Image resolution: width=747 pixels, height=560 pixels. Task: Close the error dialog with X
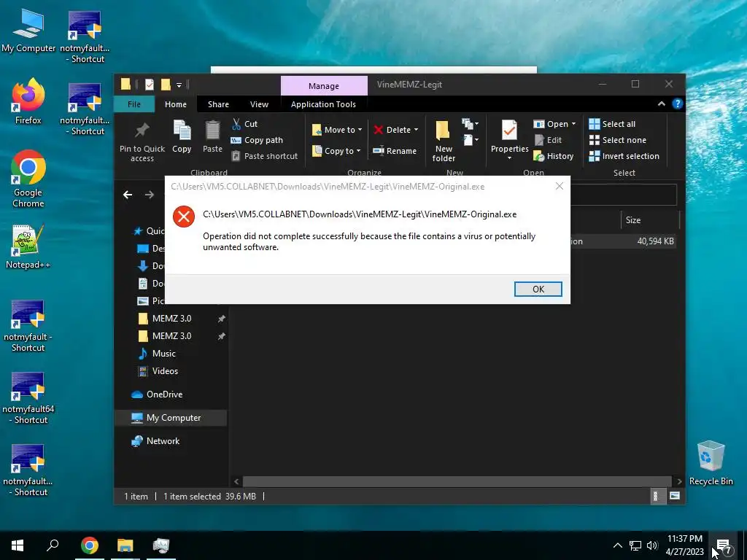tap(560, 186)
